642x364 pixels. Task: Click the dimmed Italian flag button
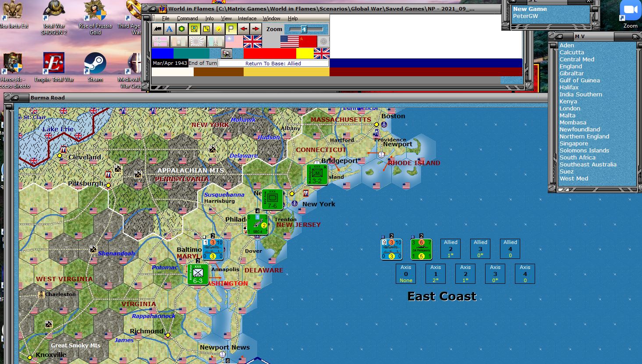pyautogui.click(x=179, y=42)
